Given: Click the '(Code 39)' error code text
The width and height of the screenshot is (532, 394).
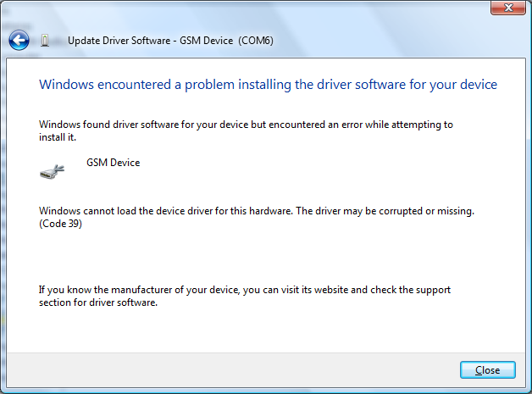Looking at the screenshot, I should [61, 225].
